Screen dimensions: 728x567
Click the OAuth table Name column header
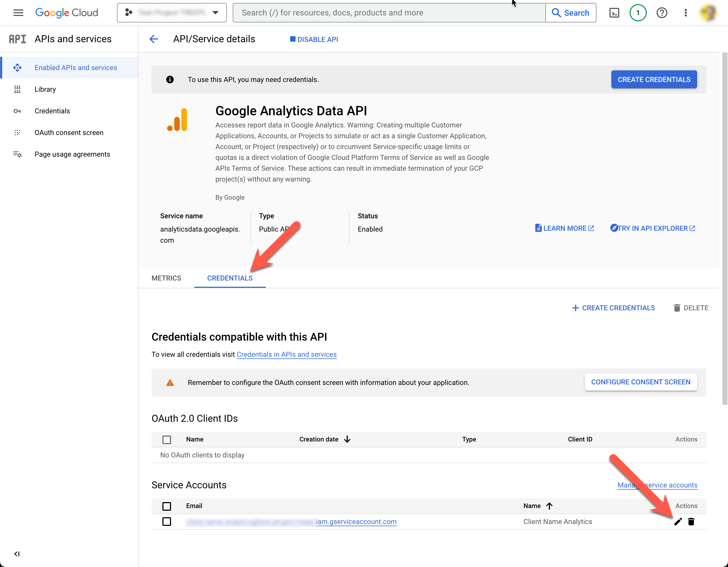pos(195,439)
